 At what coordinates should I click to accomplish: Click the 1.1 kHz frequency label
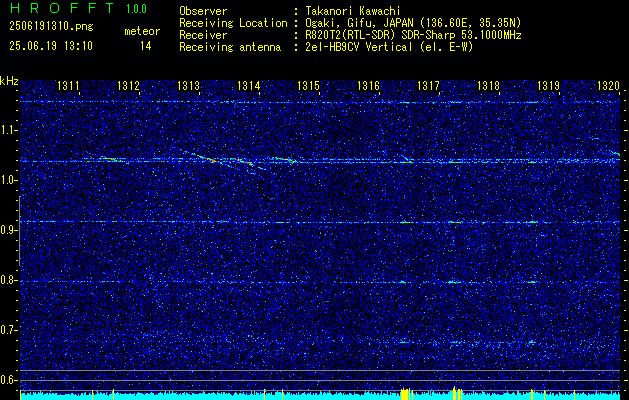click(x=8, y=130)
